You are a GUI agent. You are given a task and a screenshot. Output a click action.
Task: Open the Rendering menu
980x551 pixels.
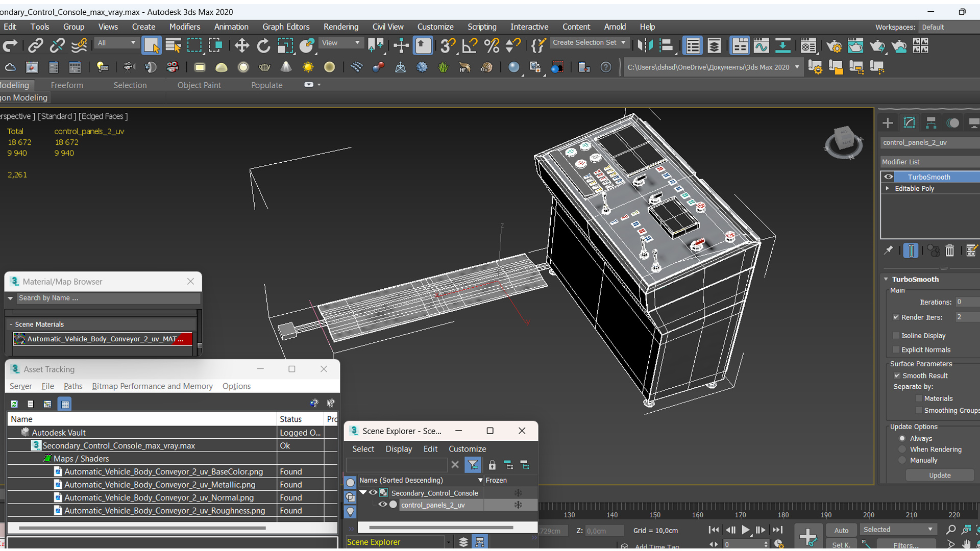pos(340,27)
